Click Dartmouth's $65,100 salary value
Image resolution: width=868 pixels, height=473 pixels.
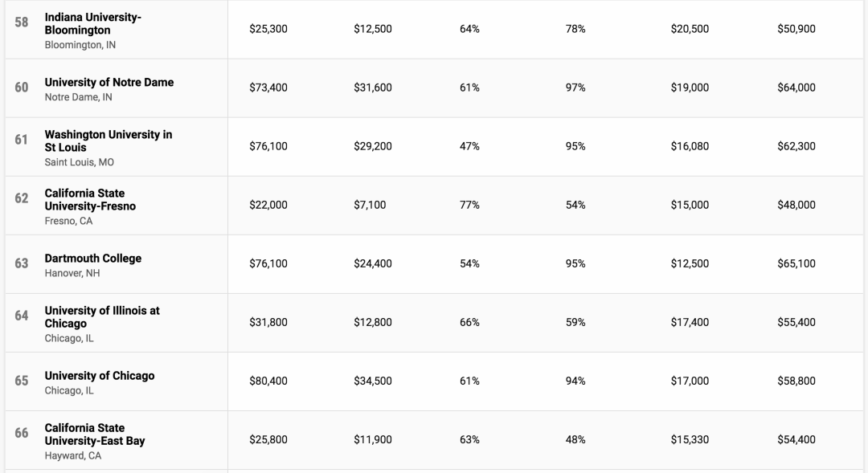click(796, 263)
